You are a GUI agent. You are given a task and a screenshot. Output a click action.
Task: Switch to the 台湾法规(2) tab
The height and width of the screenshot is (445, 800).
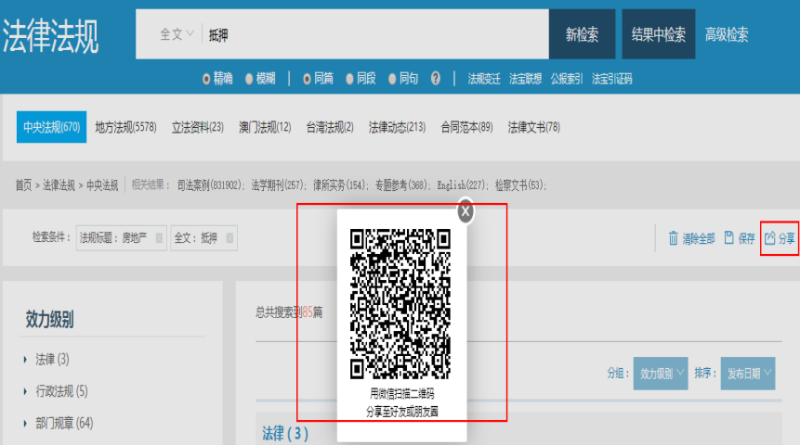pyautogui.click(x=330, y=127)
